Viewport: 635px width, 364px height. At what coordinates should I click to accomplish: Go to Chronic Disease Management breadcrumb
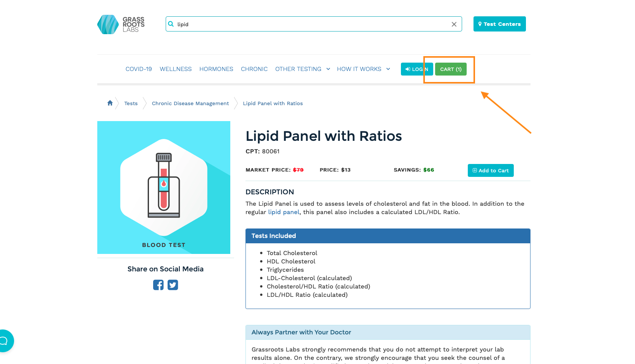(190, 103)
